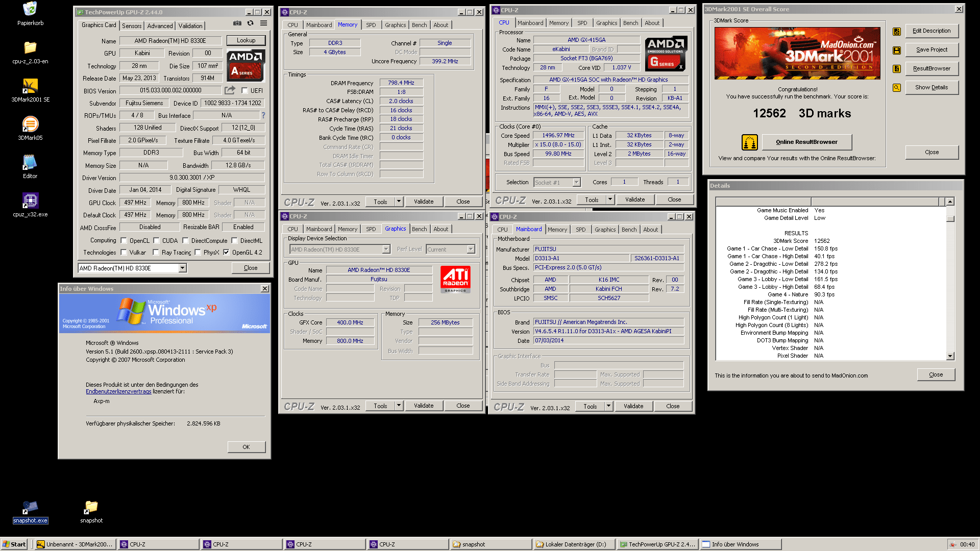The height and width of the screenshot is (551, 980).
Task: Switch to Lokaler Datenträger (D:) taskbar item
Action: pyautogui.click(x=574, y=544)
